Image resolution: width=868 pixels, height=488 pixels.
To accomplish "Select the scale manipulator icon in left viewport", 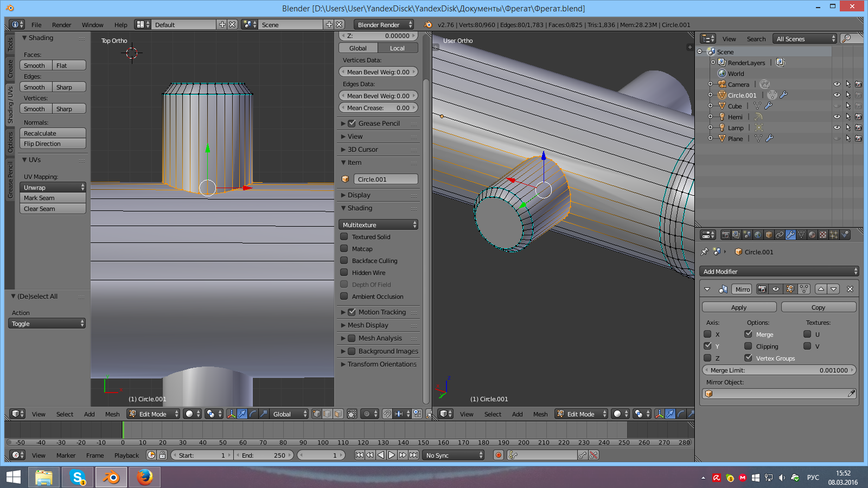I will click(264, 414).
